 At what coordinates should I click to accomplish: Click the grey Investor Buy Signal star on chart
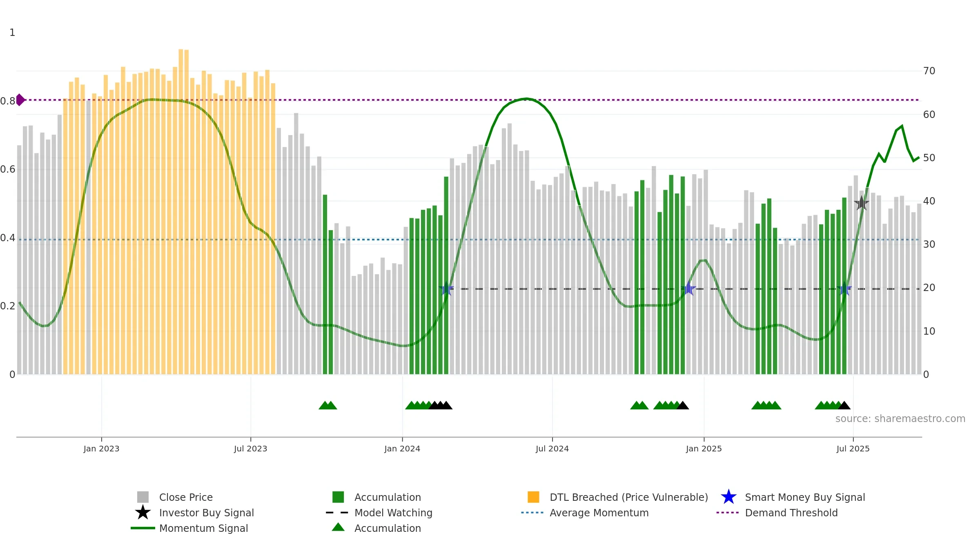862,203
